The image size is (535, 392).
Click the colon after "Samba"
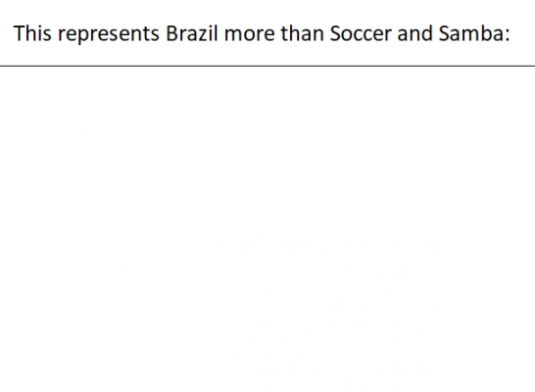[x=507, y=35]
